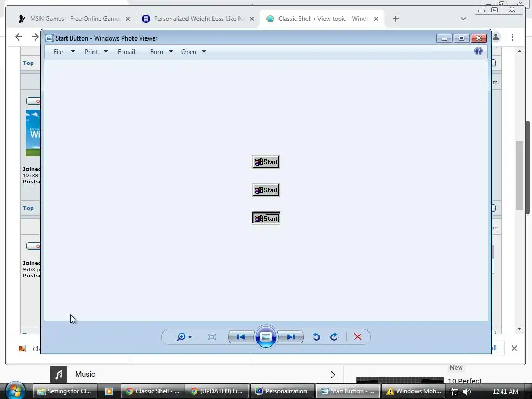Open the zoom magnifier control
Viewport: 532px width, 399px height.
181,337
